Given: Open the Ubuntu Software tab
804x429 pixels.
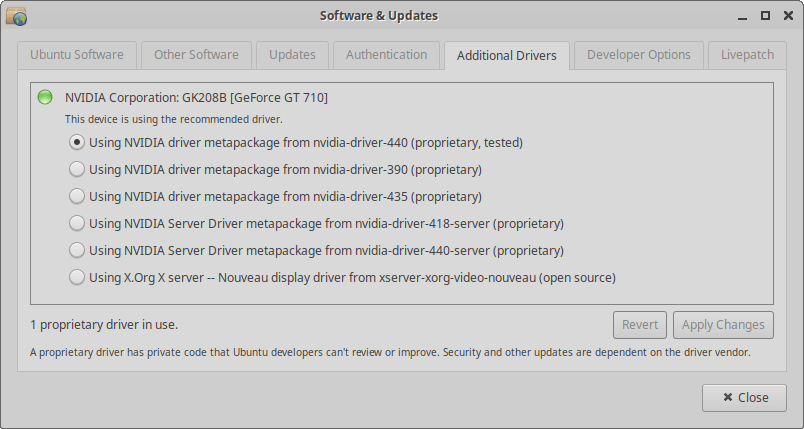Looking at the screenshot, I should coord(77,55).
